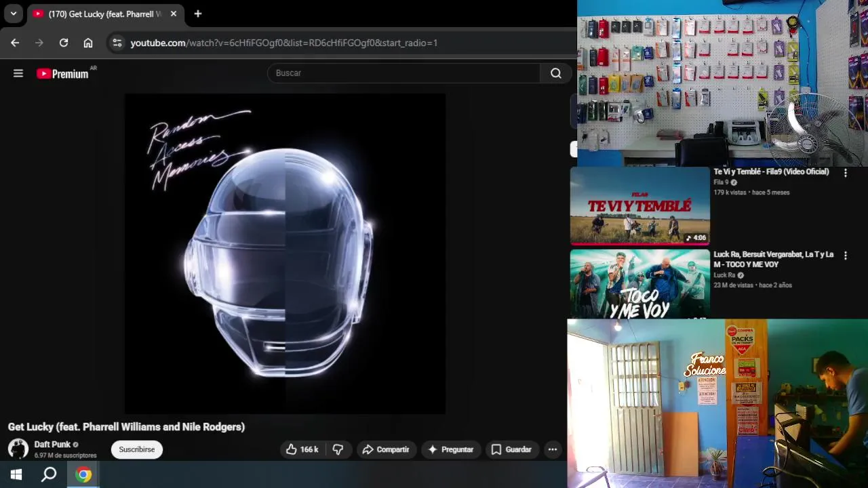Click the URL in the address bar
The width and height of the screenshot is (868, 488).
coord(283,43)
